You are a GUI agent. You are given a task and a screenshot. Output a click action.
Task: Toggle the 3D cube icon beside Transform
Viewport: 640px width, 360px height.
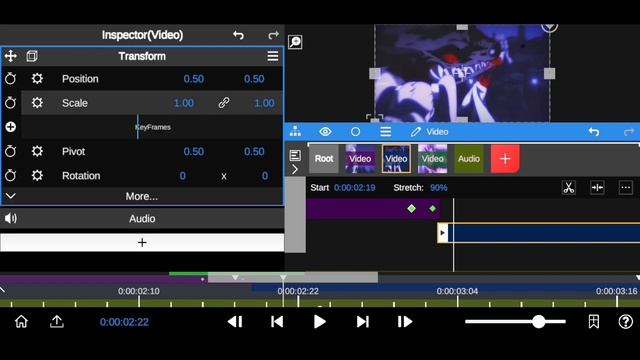click(32, 56)
